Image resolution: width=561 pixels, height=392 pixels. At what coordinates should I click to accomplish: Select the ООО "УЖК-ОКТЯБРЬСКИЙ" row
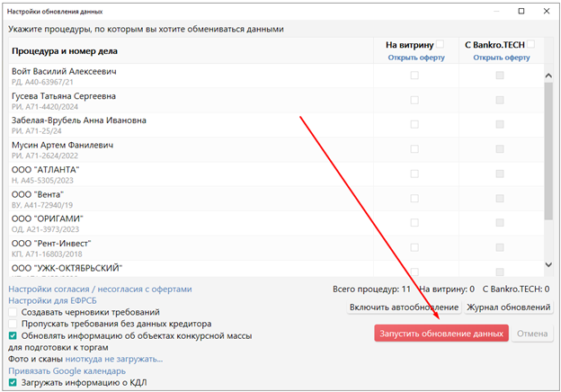coord(276,269)
